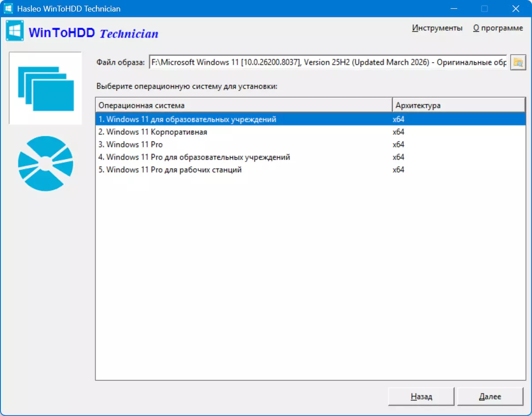This screenshot has width=532, height=416.
Task: Click the Назад button
Action: tap(421, 397)
